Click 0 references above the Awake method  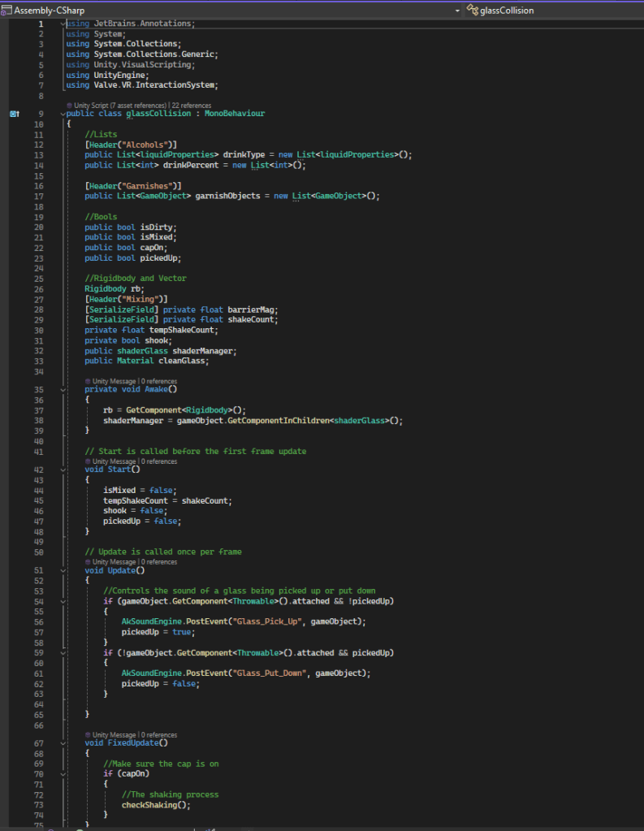tap(158, 381)
